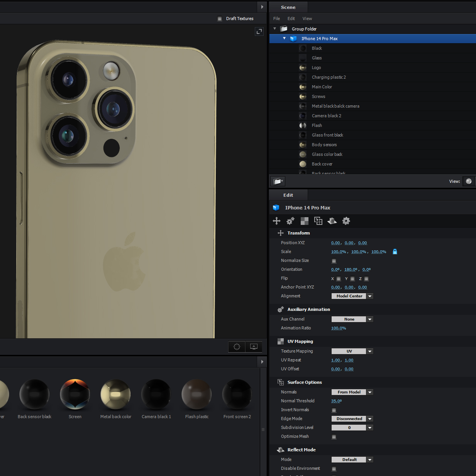
Task: Open the Alignment Model Center dropdown
Action: coord(352,296)
